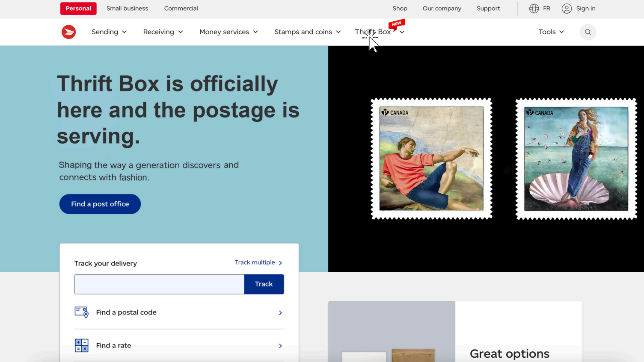Open Our company page
The image size is (644, 362).
[x=442, y=9]
